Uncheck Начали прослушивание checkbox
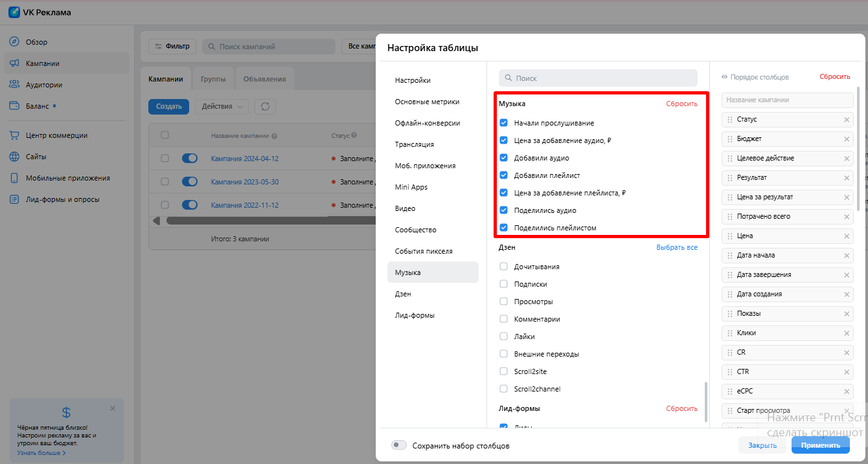This screenshot has width=868, height=464. coord(503,123)
